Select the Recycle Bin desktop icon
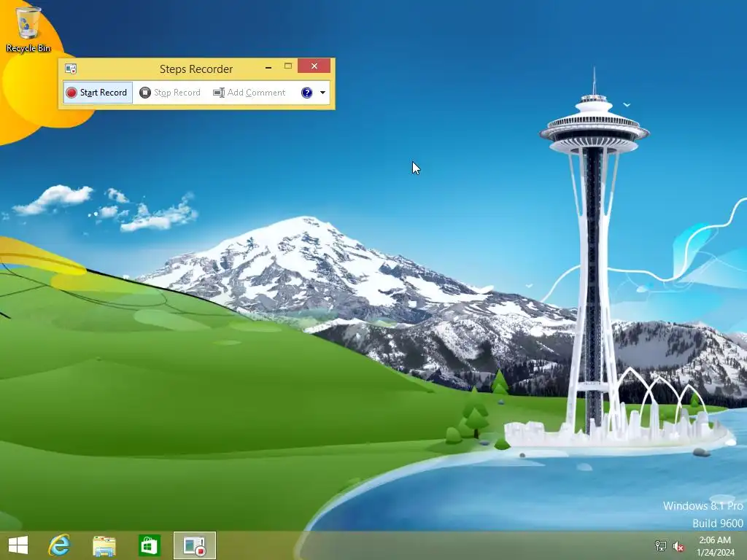Image resolution: width=747 pixels, height=560 pixels. point(28,29)
